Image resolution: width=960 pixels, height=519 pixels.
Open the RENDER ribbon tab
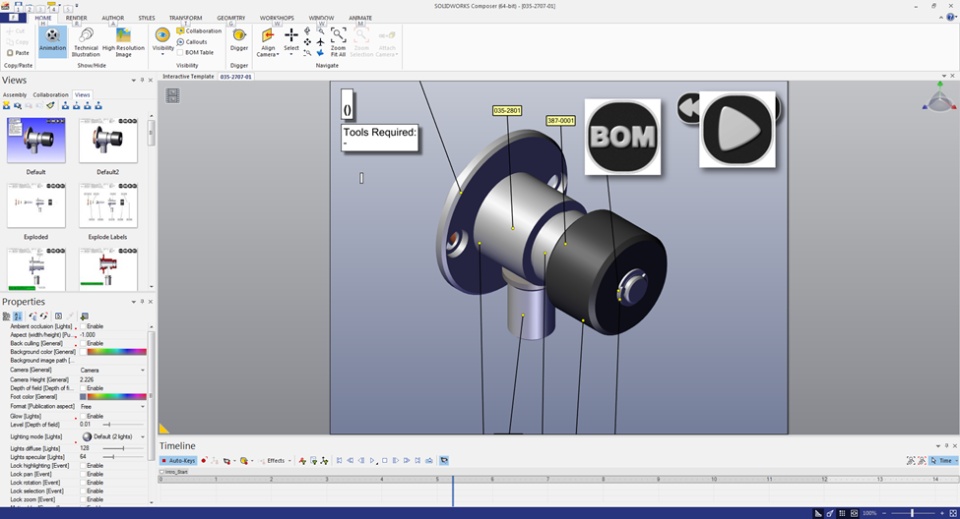click(x=77, y=18)
